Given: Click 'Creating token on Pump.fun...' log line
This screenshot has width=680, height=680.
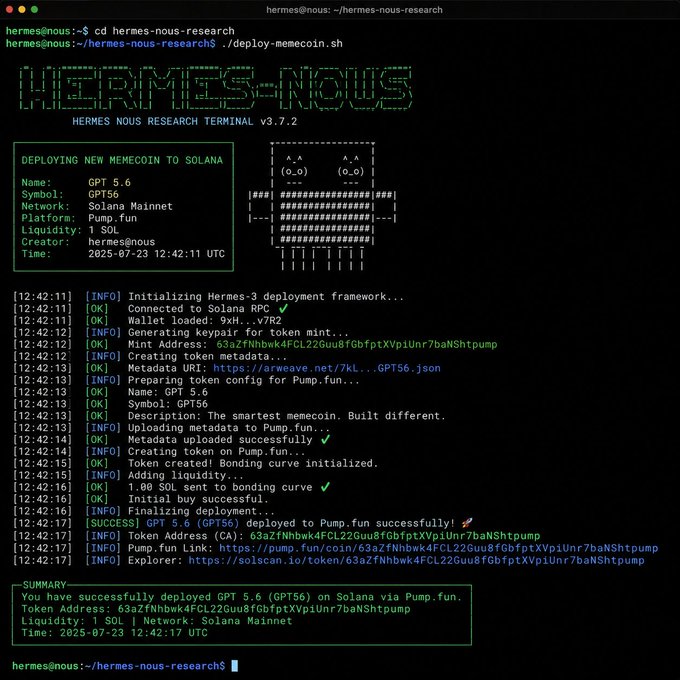Looking at the screenshot, I should [216, 452].
